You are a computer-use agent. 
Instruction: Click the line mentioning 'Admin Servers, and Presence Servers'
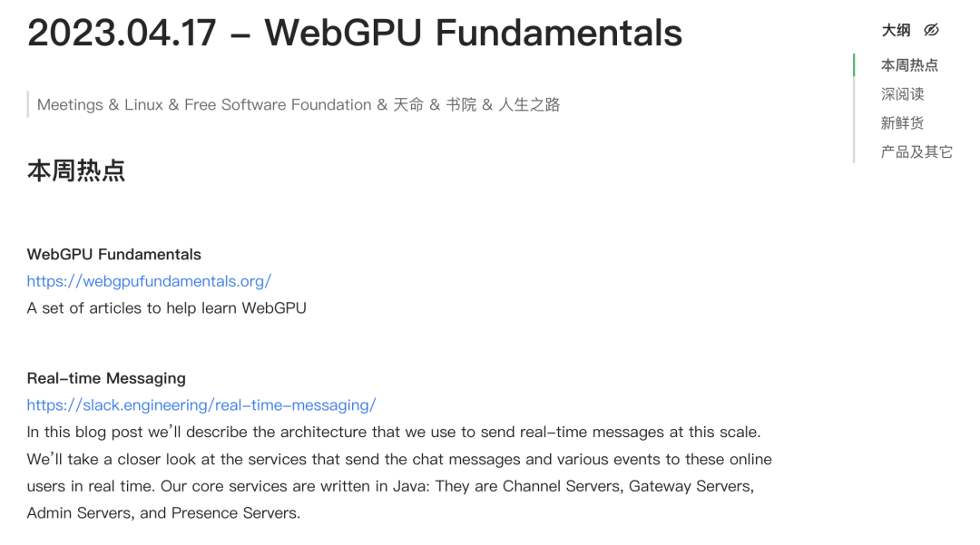(163, 513)
